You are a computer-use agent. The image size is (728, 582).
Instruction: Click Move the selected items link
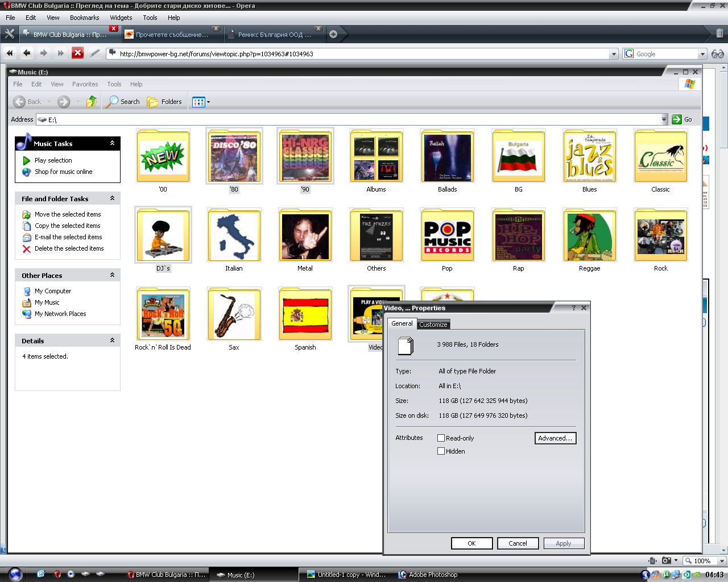[68, 214]
